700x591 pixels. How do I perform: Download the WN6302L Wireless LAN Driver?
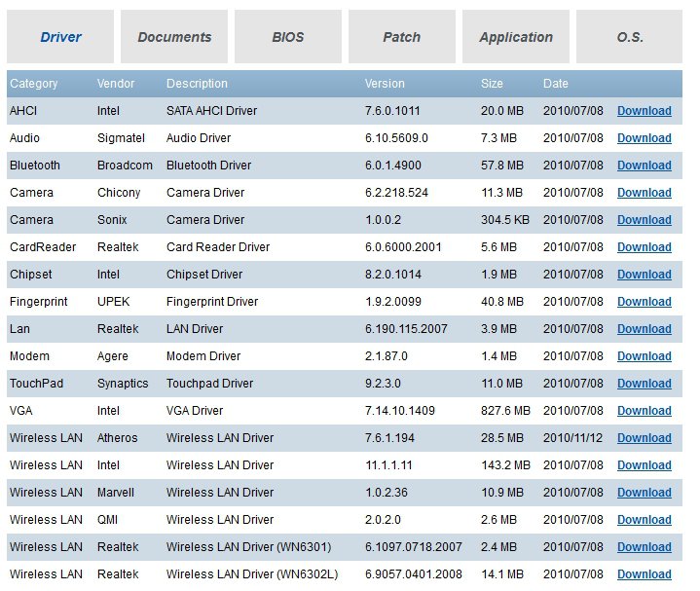point(645,573)
